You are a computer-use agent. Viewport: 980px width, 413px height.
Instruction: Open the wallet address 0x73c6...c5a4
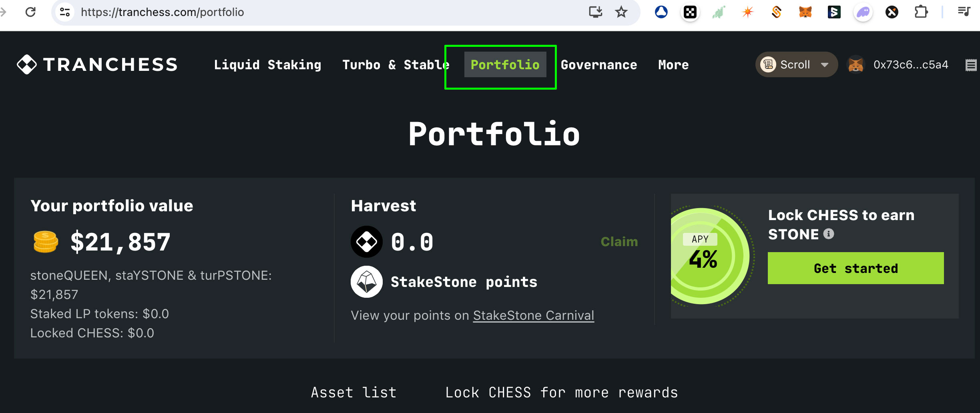tap(911, 65)
